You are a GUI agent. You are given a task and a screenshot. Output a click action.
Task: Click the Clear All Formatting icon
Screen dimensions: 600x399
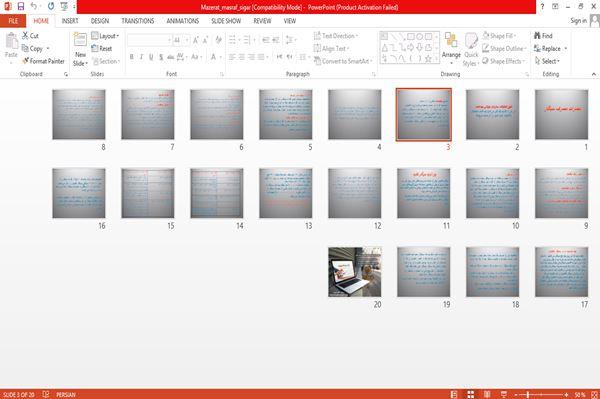coord(218,39)
